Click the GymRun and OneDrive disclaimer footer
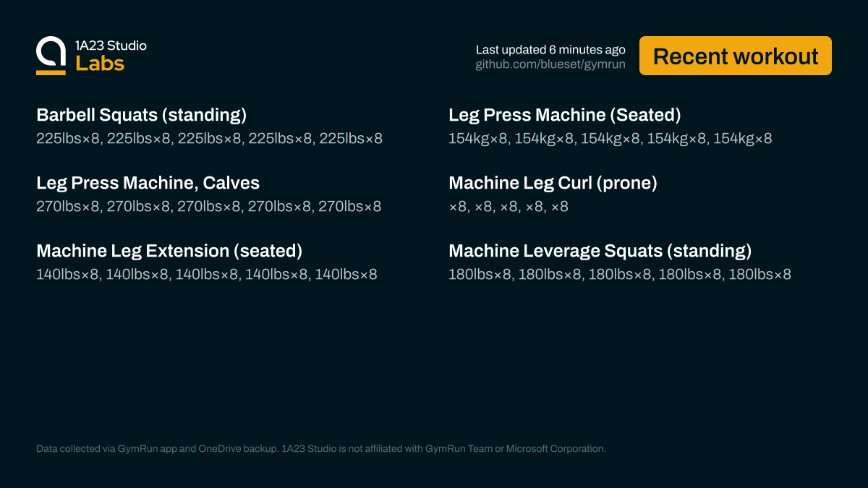This screenshot has width=868, height=488. (x=320, y=449)
